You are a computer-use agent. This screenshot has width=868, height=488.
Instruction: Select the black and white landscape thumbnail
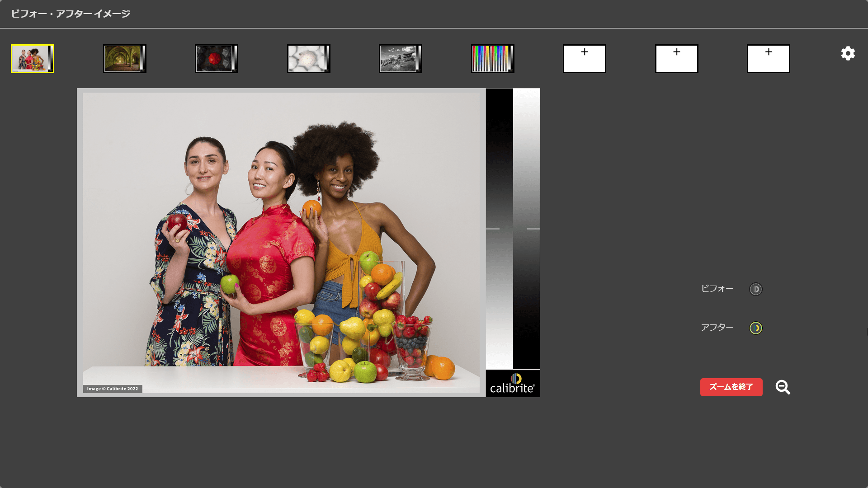pyautogui.click(x=401, y=59)
